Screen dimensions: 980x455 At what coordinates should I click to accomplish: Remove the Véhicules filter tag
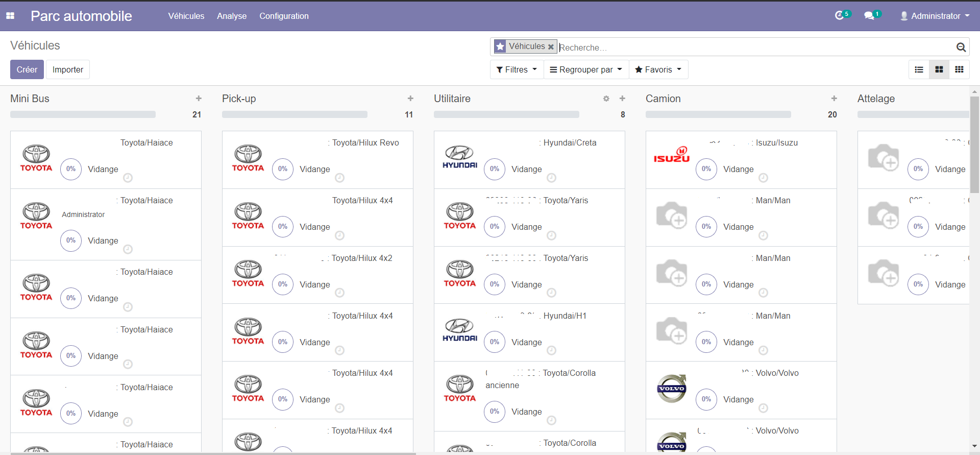pyautogui.click(x=551, y=47)
